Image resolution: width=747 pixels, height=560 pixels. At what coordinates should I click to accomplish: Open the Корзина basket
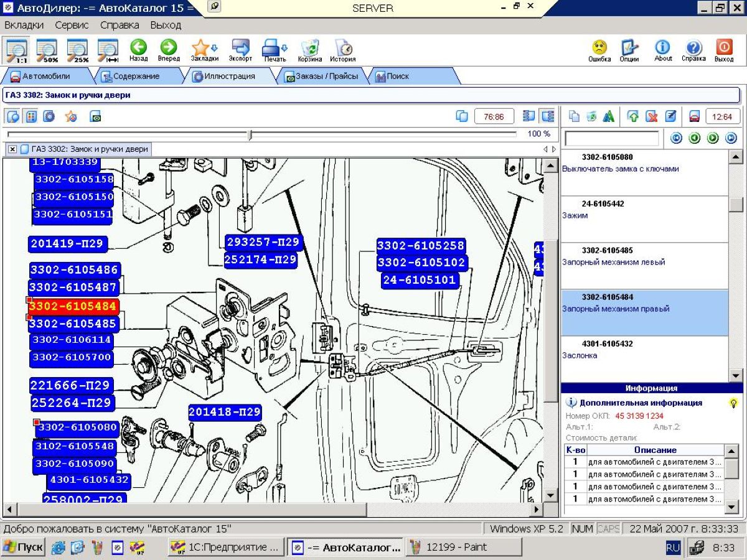(309, 50)
